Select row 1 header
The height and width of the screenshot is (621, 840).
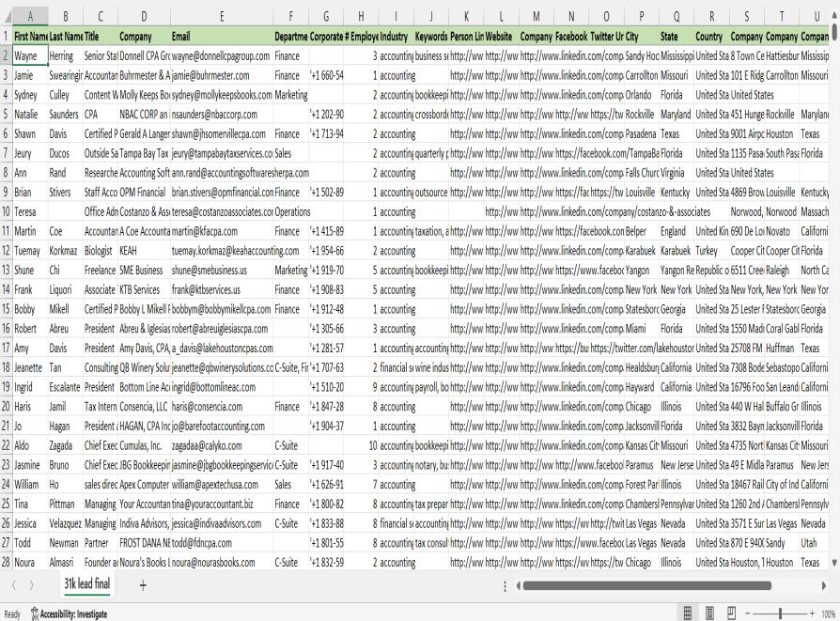pyautogui.click(x=6, y=37)
